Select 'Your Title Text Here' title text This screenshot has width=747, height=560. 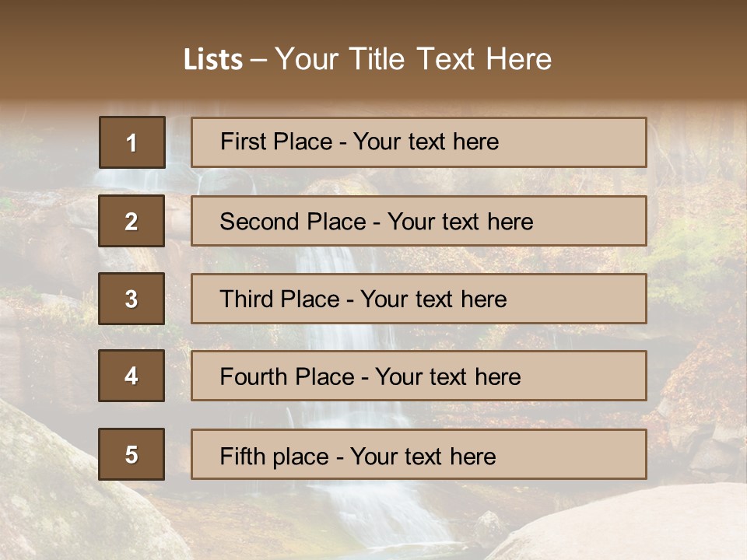(413, 59)
